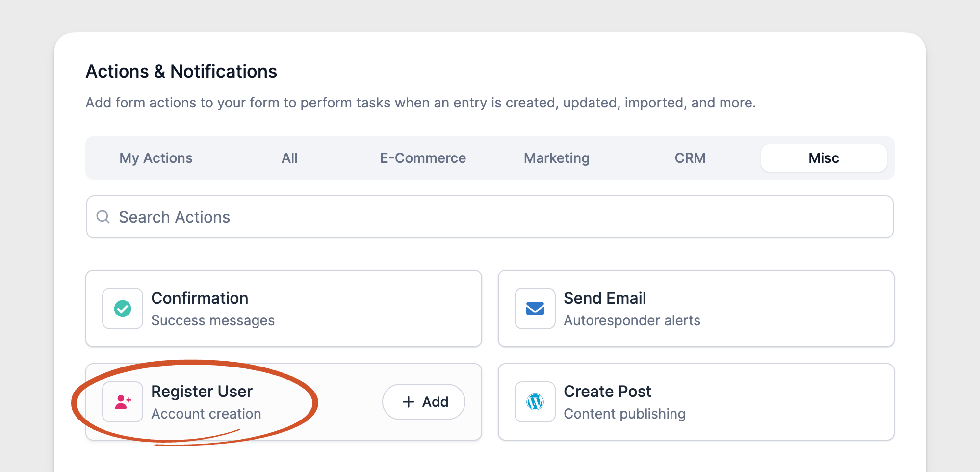Click the 'Success messages' subtitle
This screenshot has height=472, width=980.
pos(213,320)
